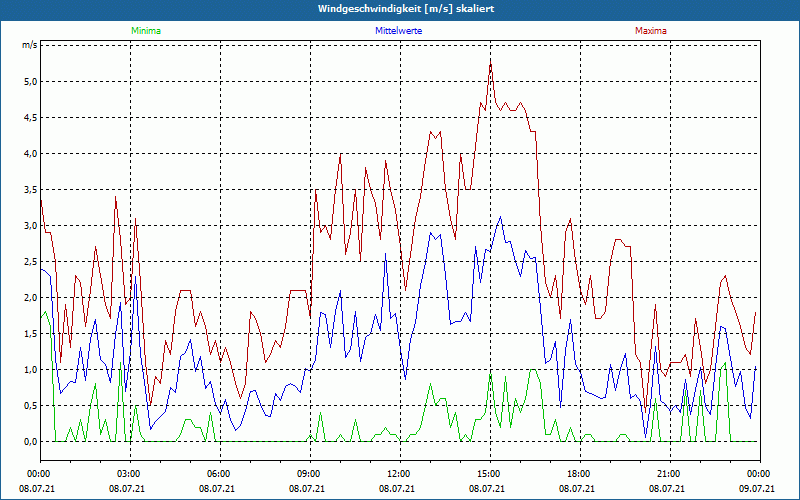The height and width of the screenshot is (500, 800).
Task: Select the green 'Minima' legend label
Action: point(146,31)
